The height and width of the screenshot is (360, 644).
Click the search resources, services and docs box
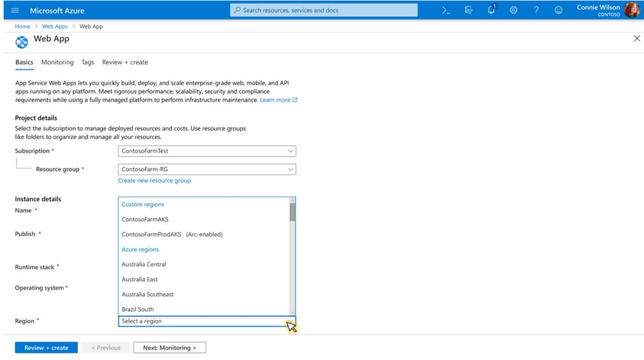pos(324,10)
